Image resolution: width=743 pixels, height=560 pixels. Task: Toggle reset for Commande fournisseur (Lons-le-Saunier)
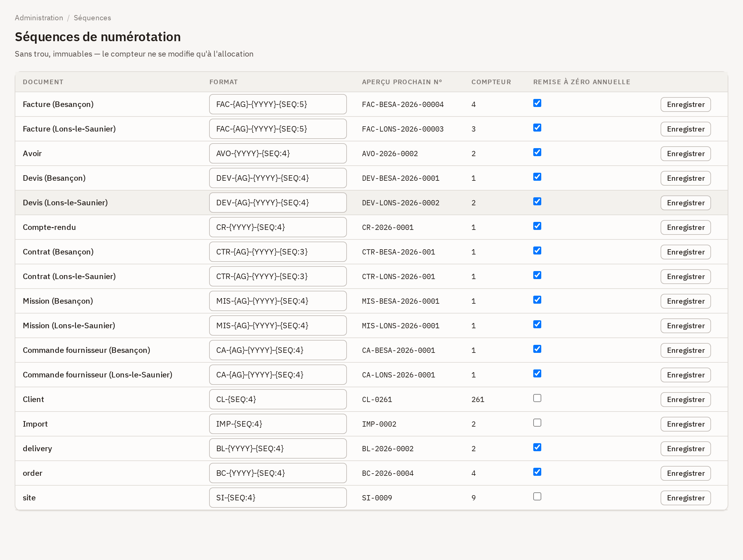click(537, 373)
